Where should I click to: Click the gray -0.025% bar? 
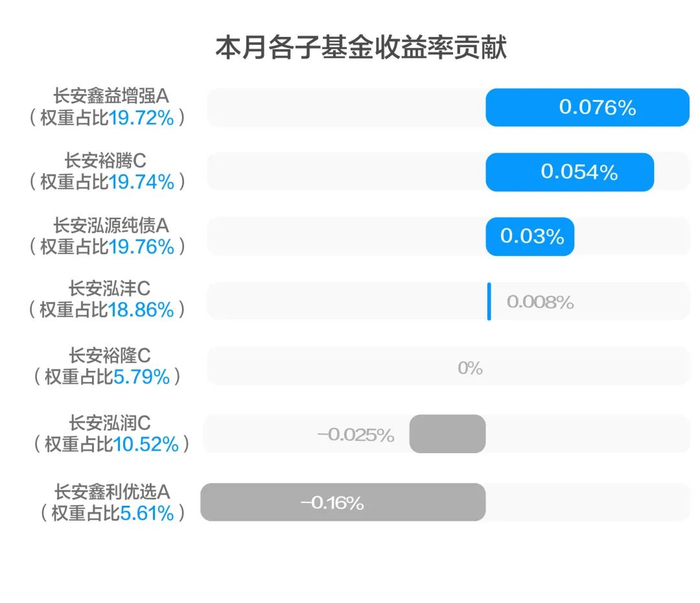[447, 434]
